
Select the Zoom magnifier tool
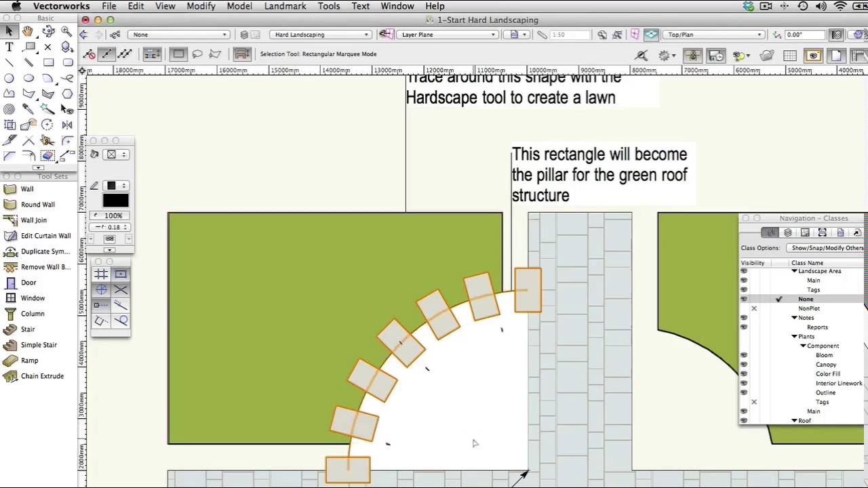tap(66, 31)
